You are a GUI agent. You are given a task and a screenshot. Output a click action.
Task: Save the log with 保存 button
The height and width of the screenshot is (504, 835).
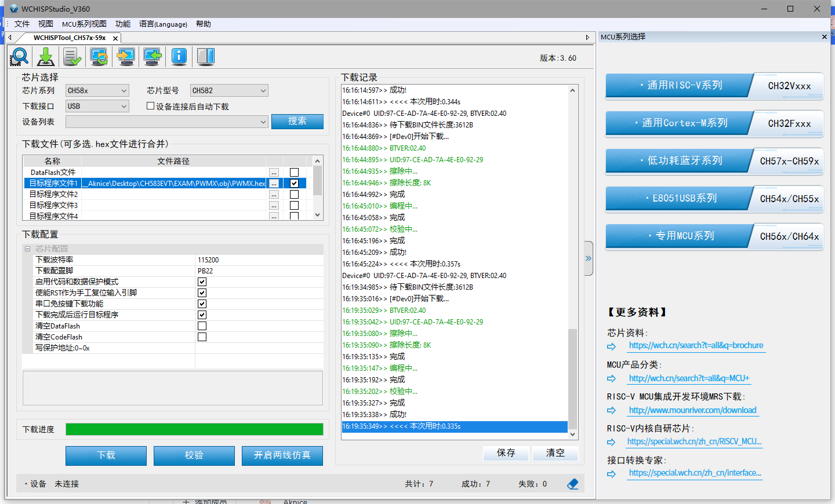pos(506,453)
